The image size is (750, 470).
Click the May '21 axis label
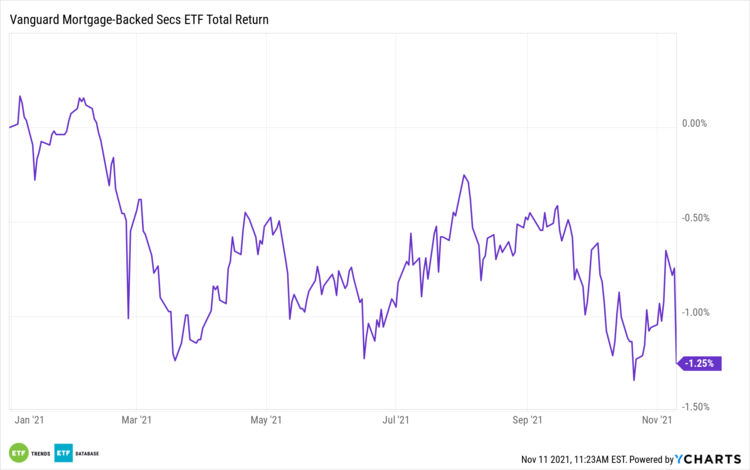click(266, 420)
